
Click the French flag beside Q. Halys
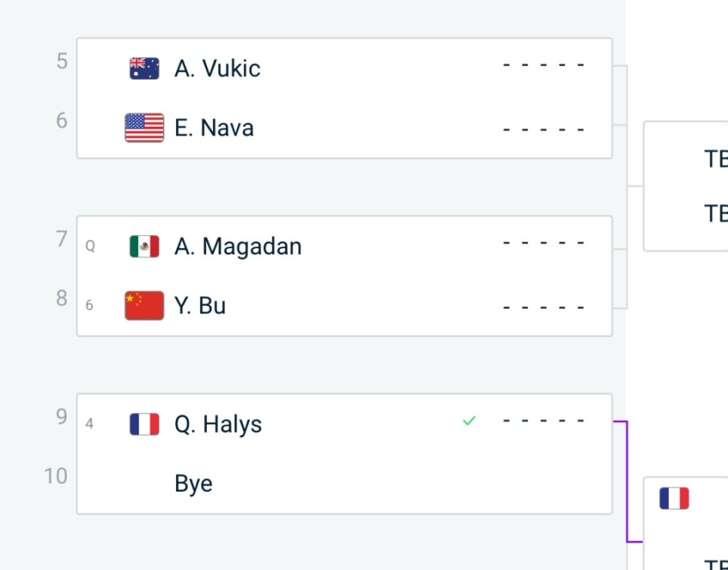[x=144, y=424]
